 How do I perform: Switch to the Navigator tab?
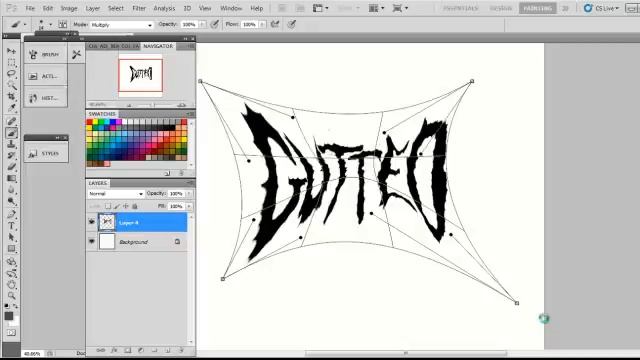tap(158, 46)
